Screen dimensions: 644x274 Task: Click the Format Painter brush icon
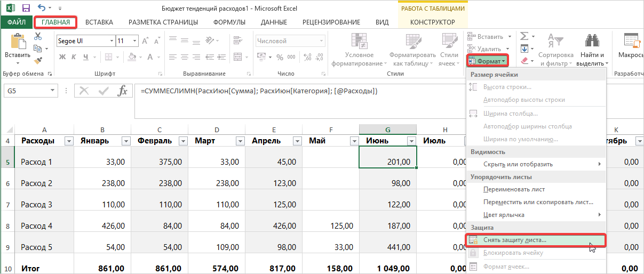[38, 61]
